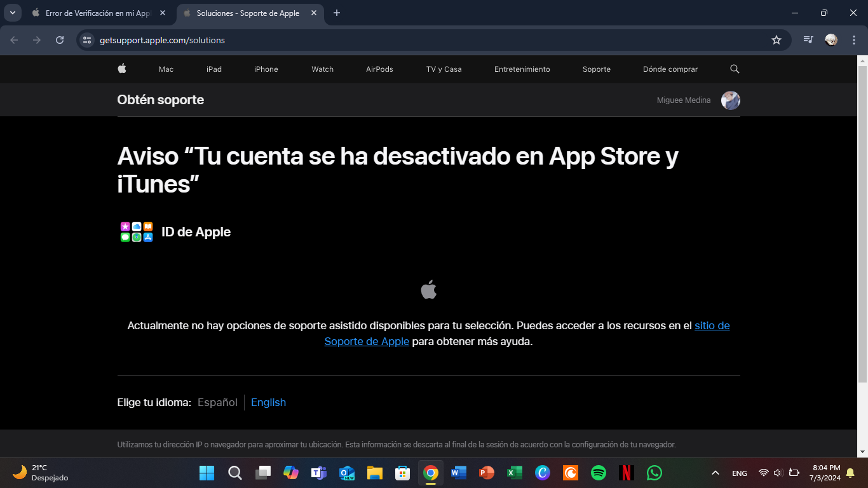Follow the sitio de Soporte de Apple link
This screenshot has height=488, width=868.
click(x=712, y=325)
